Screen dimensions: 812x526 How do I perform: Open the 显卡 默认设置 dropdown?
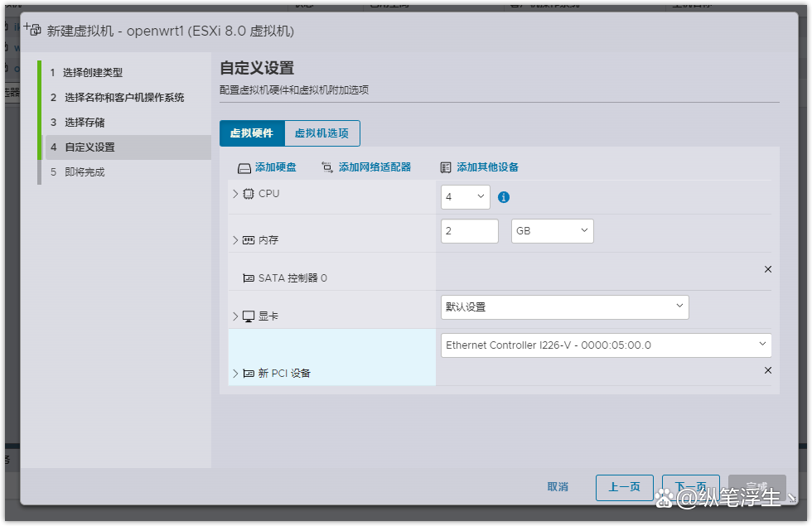point(564,307)
